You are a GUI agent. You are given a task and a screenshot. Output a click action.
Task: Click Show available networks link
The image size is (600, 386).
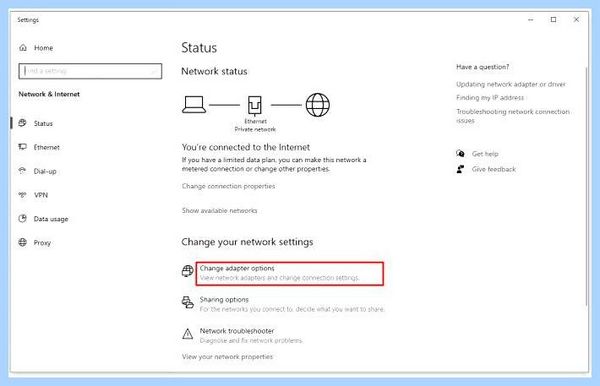pos(219,210)
